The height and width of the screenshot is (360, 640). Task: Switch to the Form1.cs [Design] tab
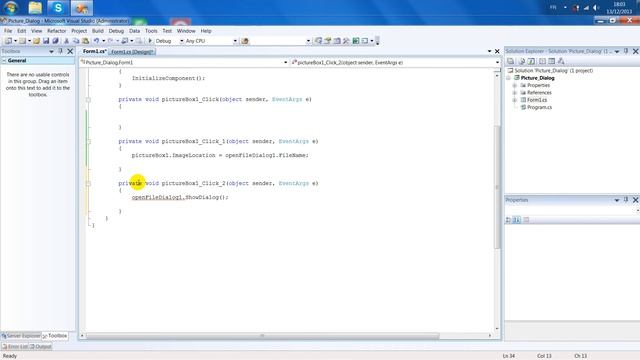pyautogui.click(x=132, y=52)
